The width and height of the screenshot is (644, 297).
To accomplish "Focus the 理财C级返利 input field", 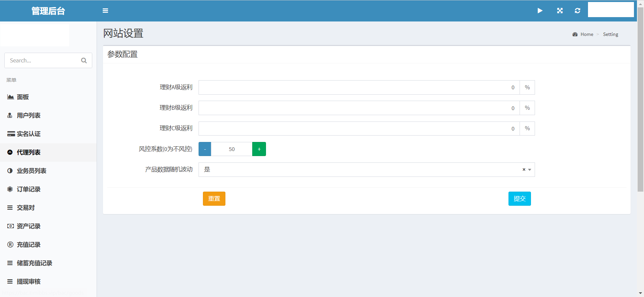I will (359, 129).
